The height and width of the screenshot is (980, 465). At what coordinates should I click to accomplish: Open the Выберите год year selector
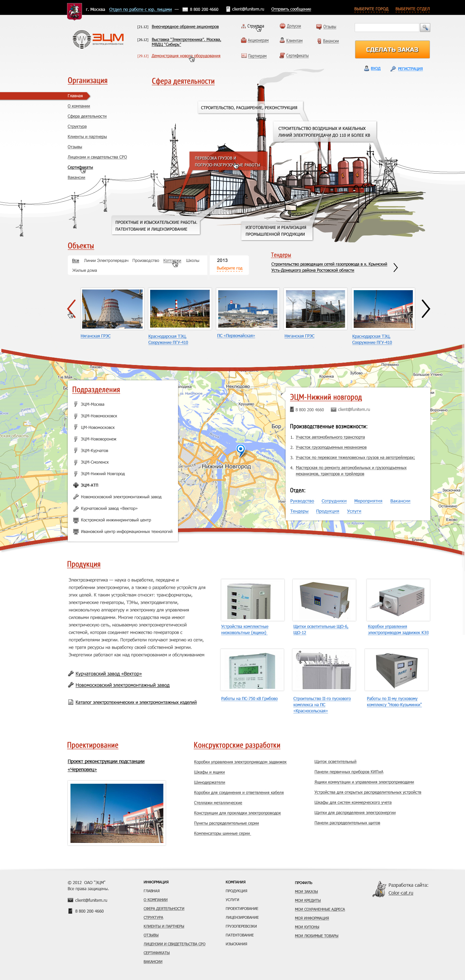(229, 268)
